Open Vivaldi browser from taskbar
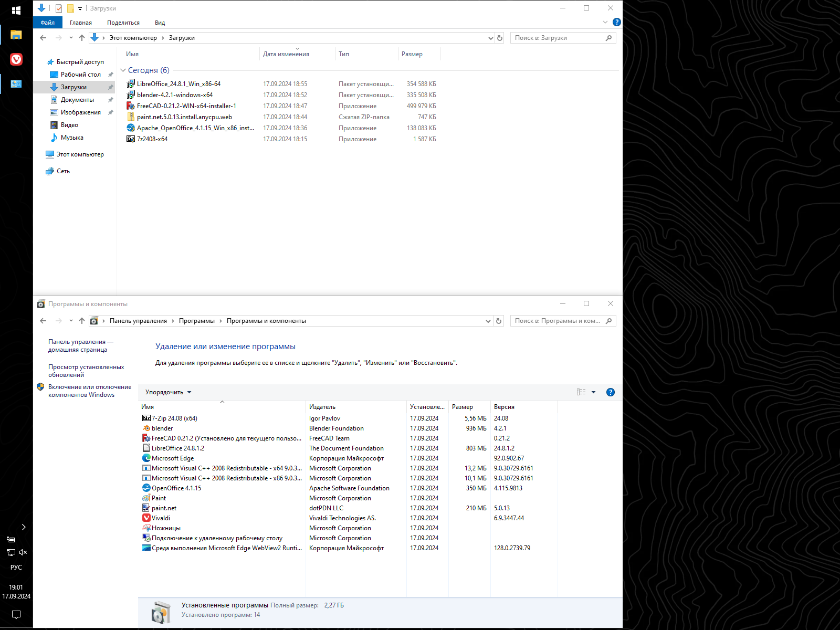840x630 pixels. tap(16, 59)
